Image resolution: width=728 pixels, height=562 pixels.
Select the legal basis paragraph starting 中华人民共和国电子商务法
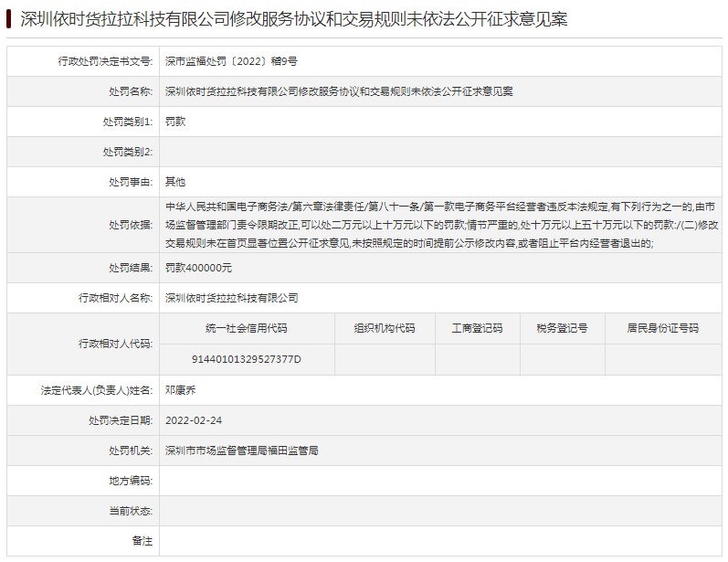(441, 225)
